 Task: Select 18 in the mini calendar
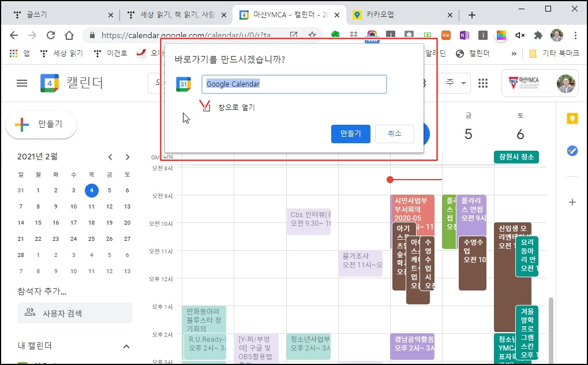point(92,223)
